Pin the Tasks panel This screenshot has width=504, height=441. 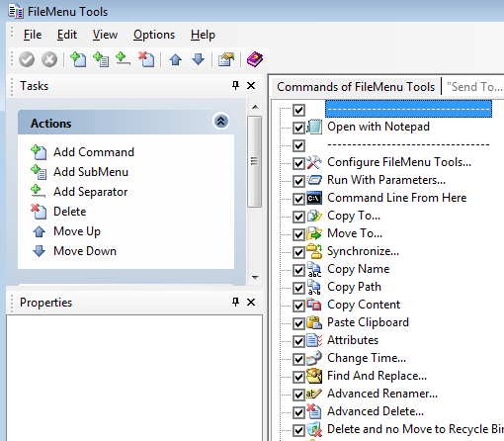click(235, 86)
